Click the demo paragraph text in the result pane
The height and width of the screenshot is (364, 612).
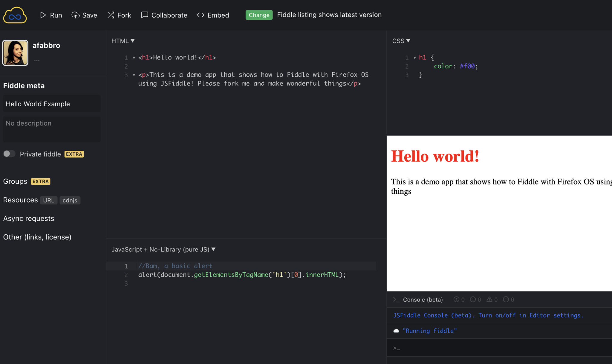[501, 186]
